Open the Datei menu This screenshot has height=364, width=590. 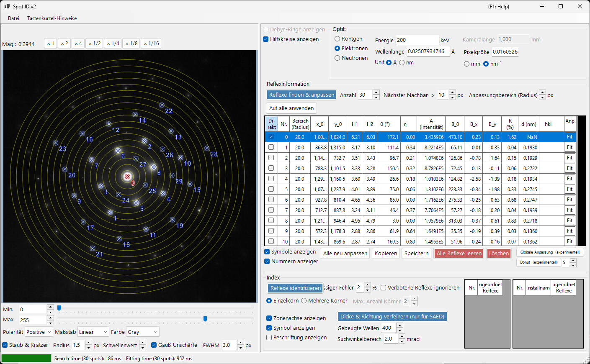(x=14, y=18)
